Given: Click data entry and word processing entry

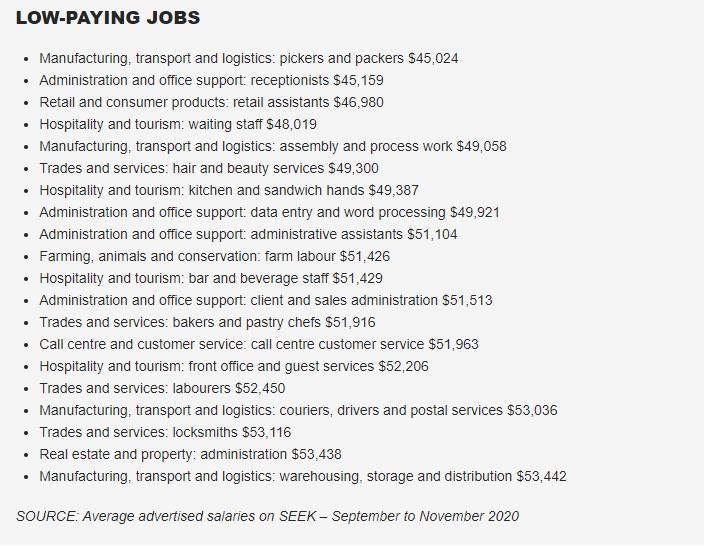Looking at the screenshot, I should 269,212.
